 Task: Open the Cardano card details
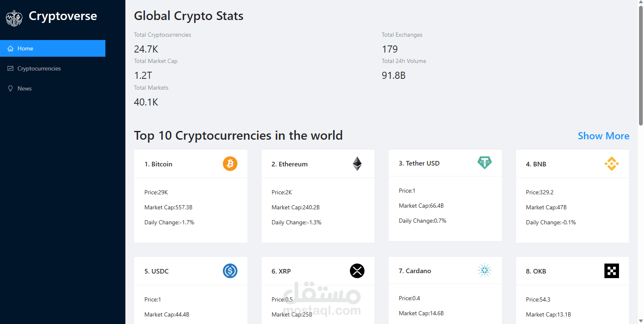(x=445, y=292)
